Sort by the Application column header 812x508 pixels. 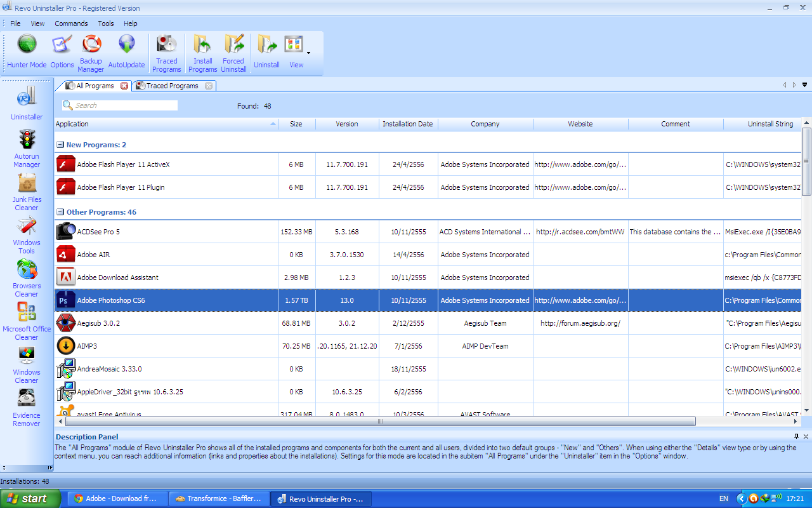[166, 124]
